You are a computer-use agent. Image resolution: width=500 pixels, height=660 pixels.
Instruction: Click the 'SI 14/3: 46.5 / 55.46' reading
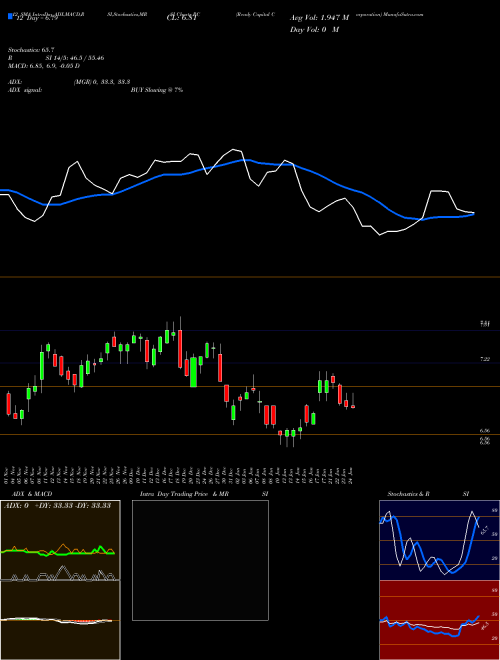(75, 58)
